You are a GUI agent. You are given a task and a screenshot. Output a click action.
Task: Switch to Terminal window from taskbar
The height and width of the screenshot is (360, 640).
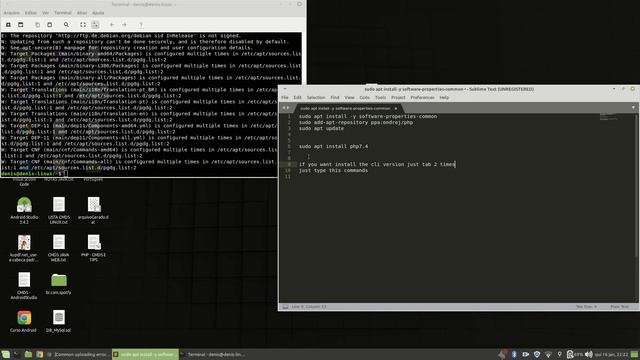point(212,354)
